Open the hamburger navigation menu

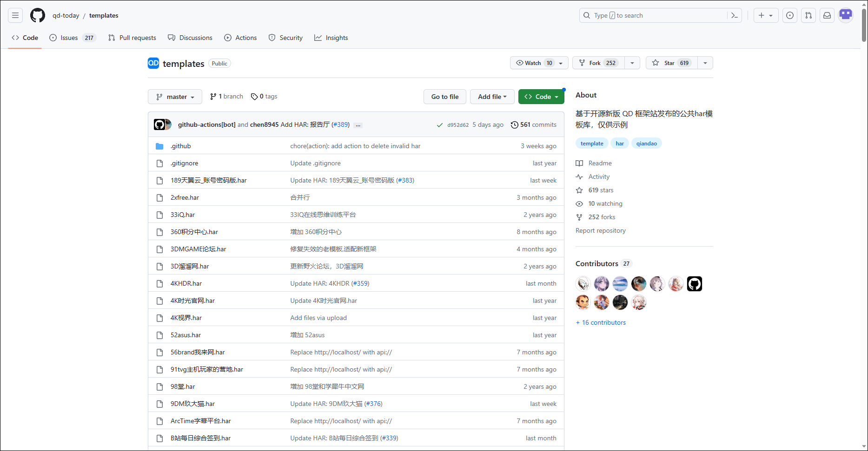(x=15, y=15)
